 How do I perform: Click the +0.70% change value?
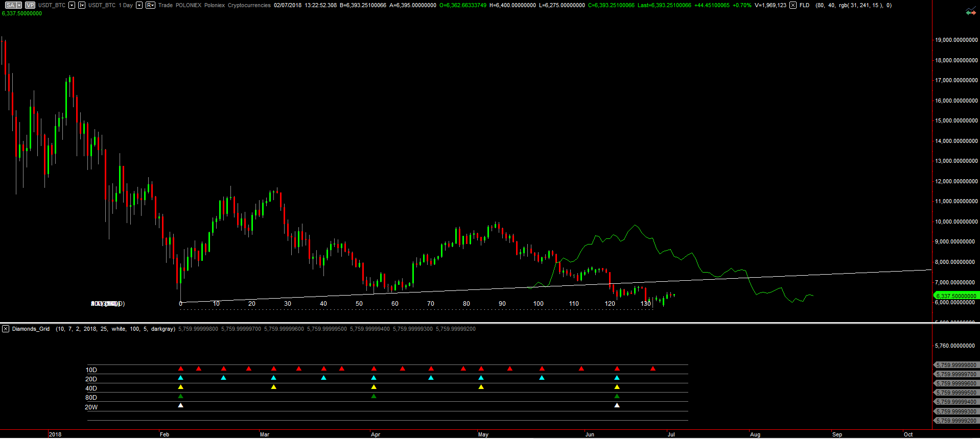click(x=742, y=5)
